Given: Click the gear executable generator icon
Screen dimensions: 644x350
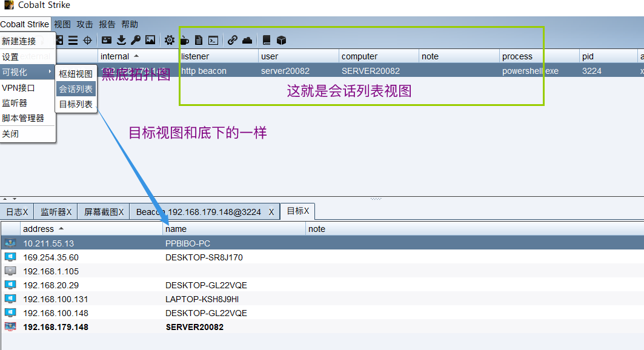Looking at the screenshot, I should [169, 40].
